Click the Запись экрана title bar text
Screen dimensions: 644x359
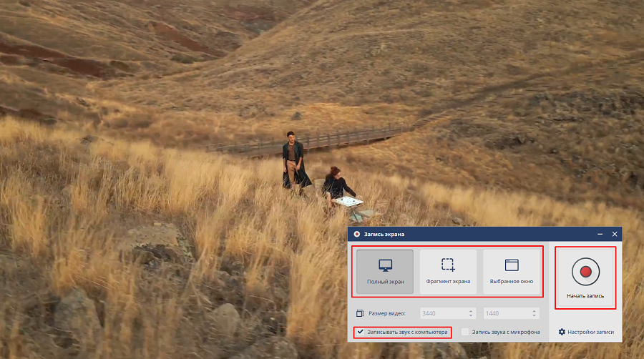pos(386,234)
